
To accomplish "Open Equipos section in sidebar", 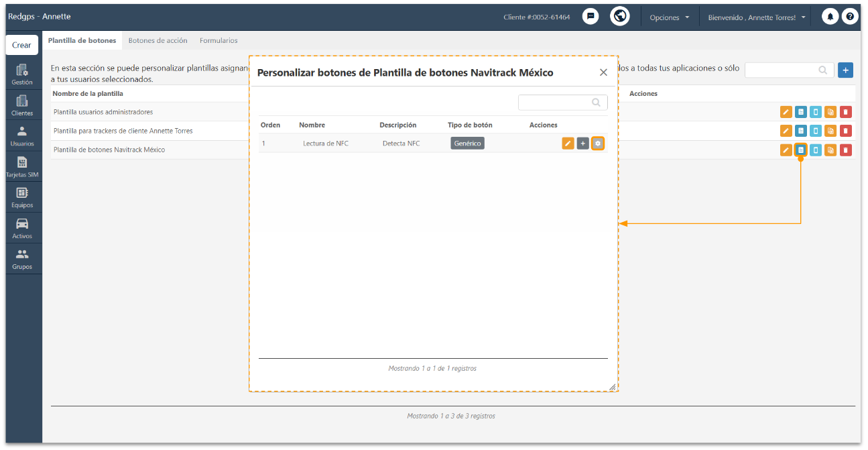I will pyautogui.click(x=22, y=198).
